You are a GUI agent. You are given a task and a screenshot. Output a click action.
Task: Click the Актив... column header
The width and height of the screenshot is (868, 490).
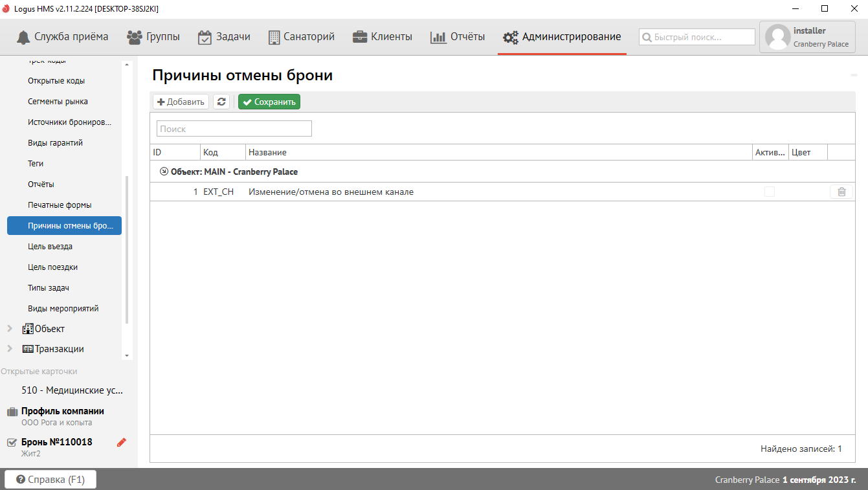pyautogui.click(x=770, y=152)
